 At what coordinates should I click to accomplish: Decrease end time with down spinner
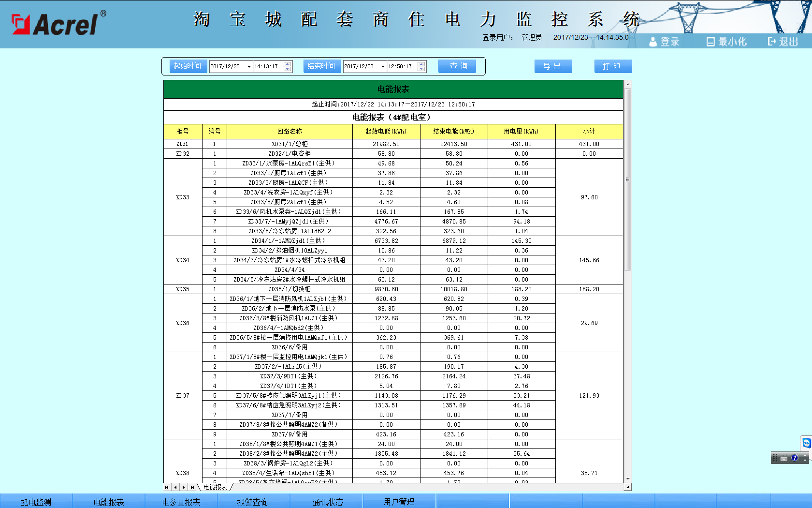[x=421, y=69]
